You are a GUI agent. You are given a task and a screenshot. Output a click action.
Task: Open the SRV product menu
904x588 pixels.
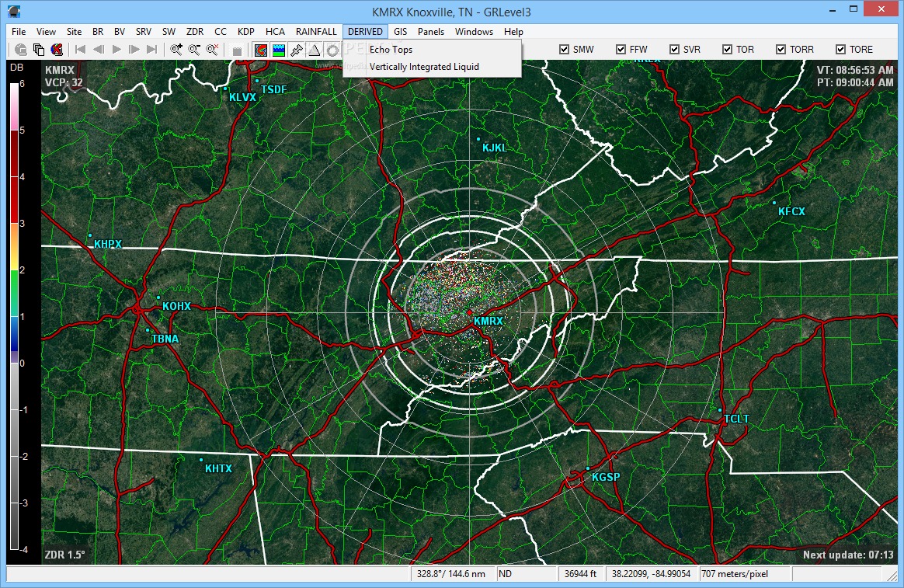coord(144,32)
